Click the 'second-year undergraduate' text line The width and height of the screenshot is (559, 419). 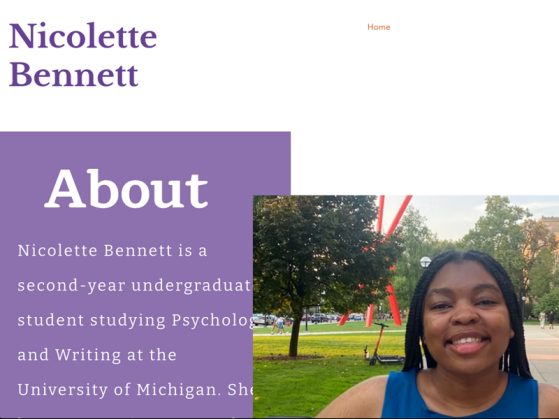click(x=135, y=286)
